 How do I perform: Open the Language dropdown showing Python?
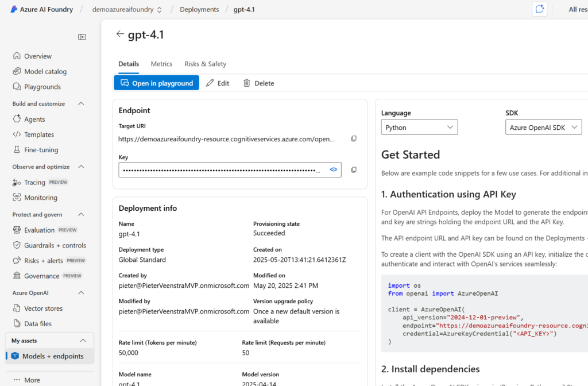tap(419, 127)
